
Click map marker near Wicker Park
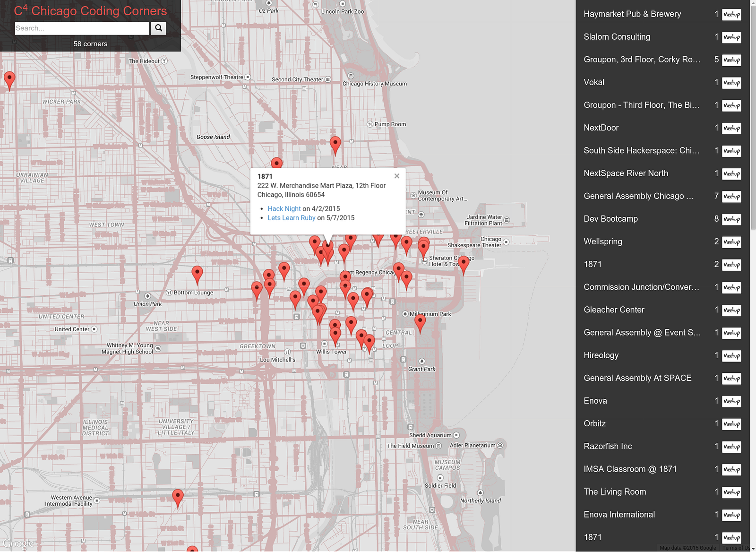[9, 81]
